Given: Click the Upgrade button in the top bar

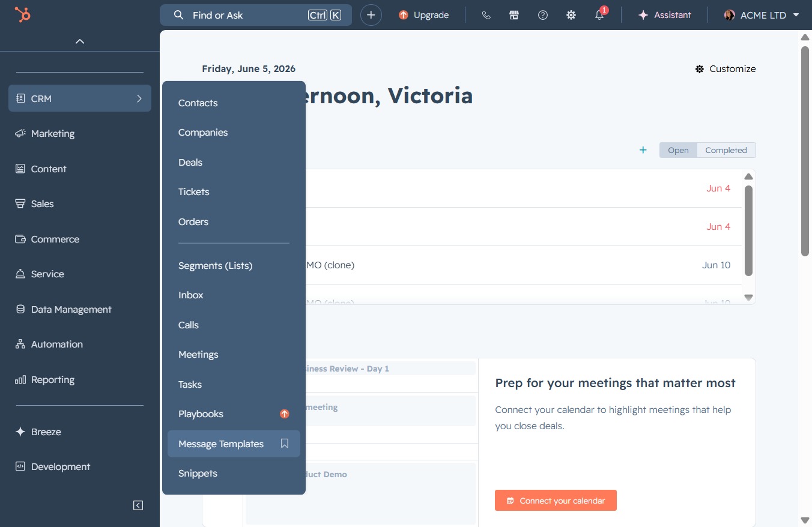Looking at the screenshot, I should click(x=423, y=15).
